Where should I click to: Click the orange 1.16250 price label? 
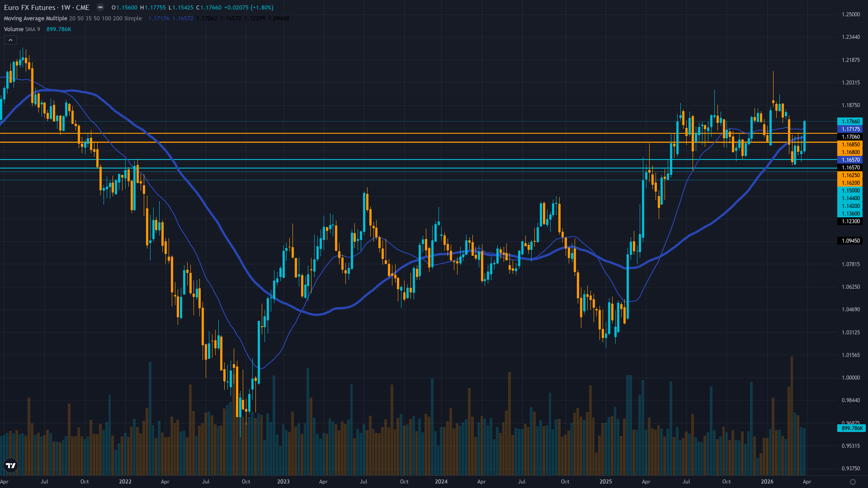coord(850,175)
